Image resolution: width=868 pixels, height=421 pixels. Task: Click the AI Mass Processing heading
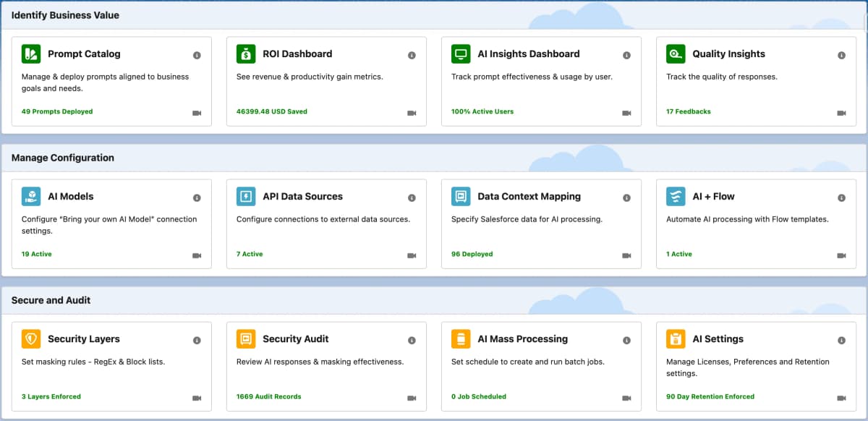(x=522, y=339)
